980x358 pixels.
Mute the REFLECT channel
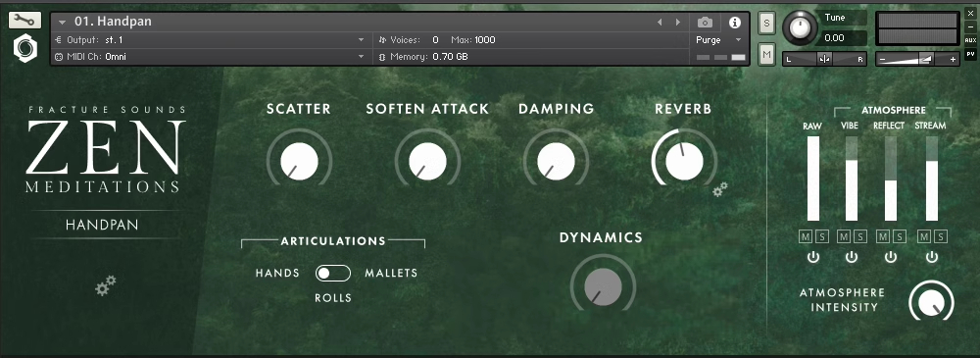pos(884,236)
